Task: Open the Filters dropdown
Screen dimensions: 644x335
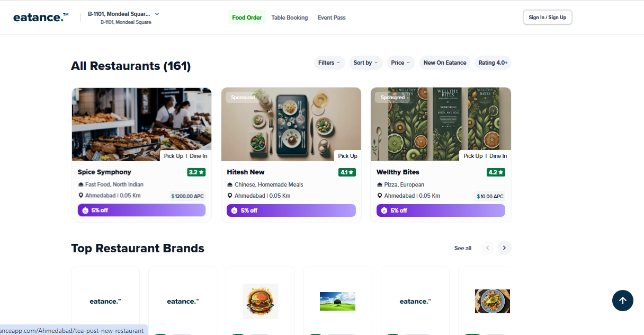Action: (x=329, y=63)
